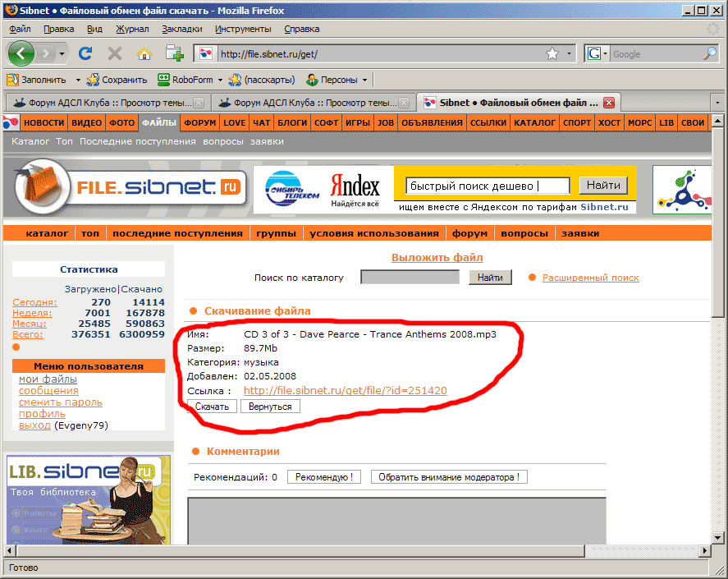Screen dimensions: 728x579
Task: Bookmark this page with the star icon
Action: [x=552, y=54]
